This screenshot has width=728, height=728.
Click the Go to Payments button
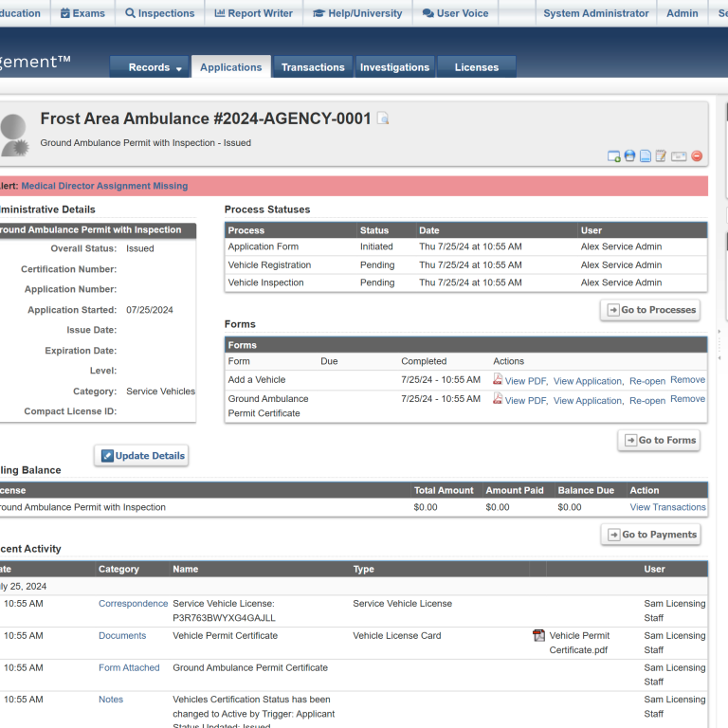(651, 535)
